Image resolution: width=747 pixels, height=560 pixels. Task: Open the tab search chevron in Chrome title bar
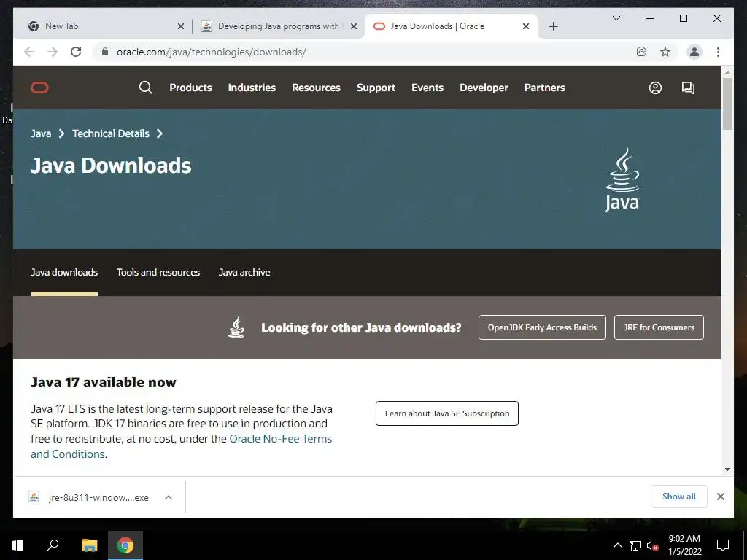pos(616,18)
